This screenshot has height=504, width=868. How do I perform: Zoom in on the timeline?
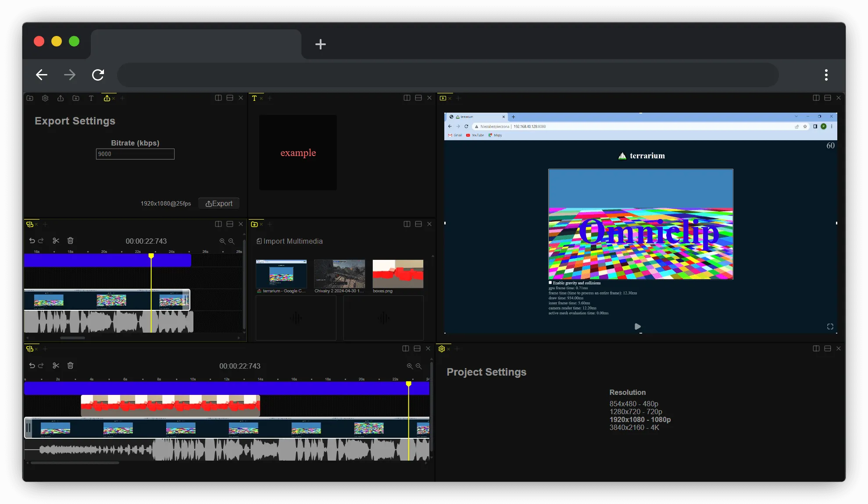(222, 241)
